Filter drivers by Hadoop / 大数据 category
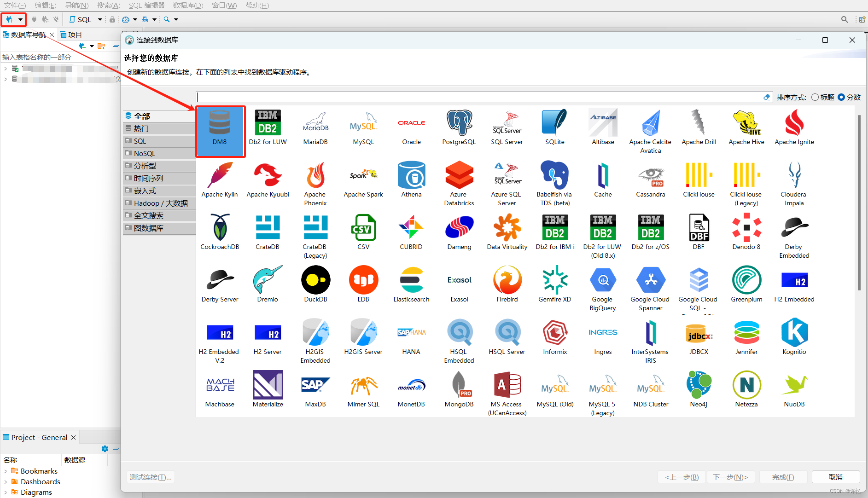The width and height of the screenshot is (868, 498). tap(159, 203)
